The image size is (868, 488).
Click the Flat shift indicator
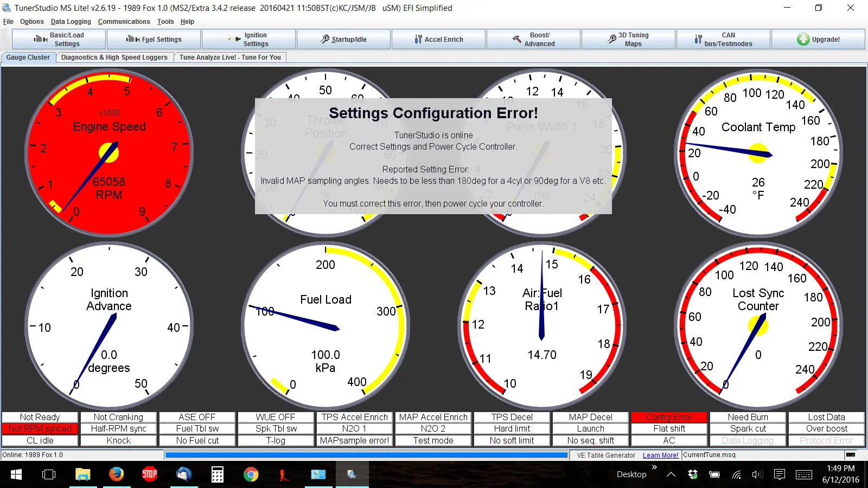tap(669, 428)
